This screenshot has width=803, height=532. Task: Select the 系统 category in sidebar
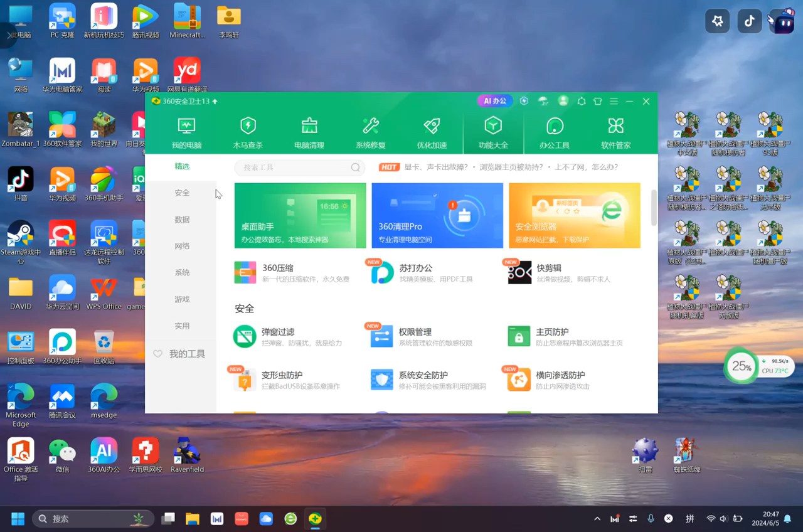[x=182, y=273]
